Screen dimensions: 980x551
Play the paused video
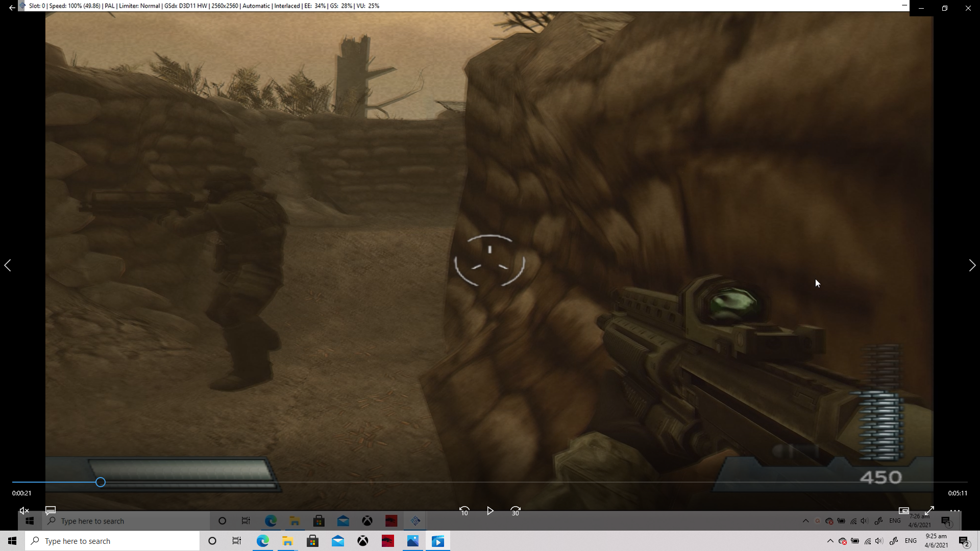(490, 511)
